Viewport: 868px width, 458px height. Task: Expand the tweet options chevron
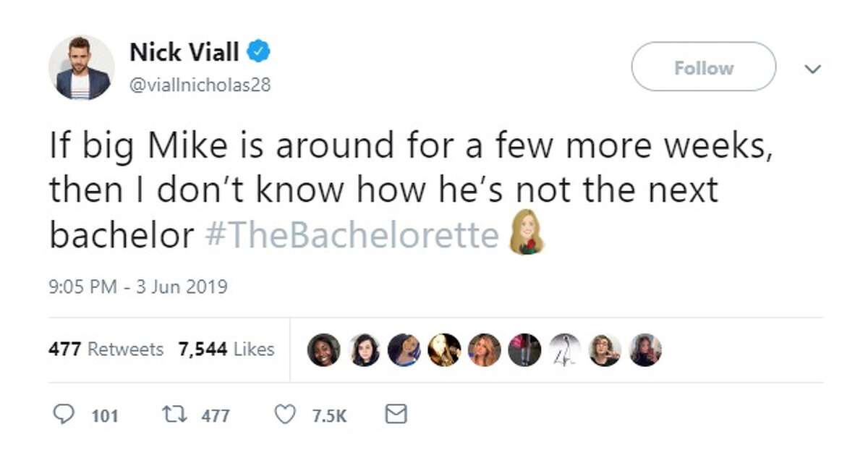tap(814, 69)
